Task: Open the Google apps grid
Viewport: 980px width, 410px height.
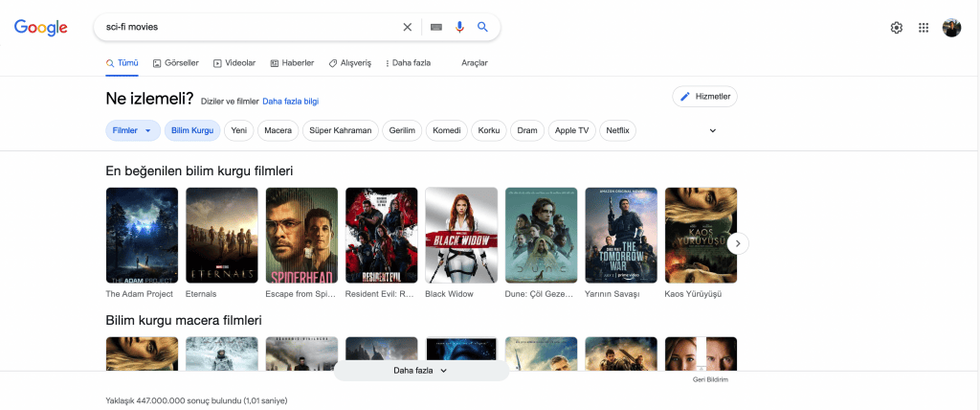Action: (924, 28)
